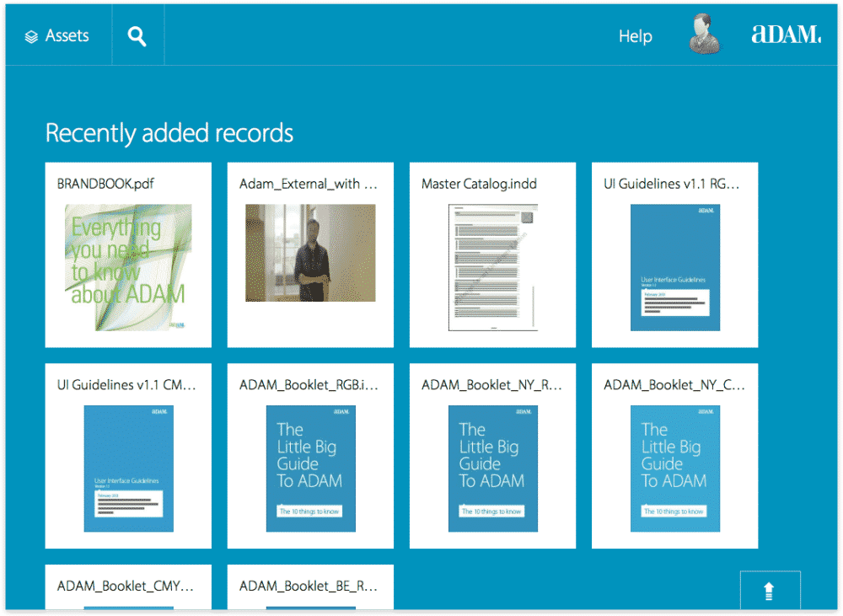Open the ADAM_Booklet_CMY record
The height and width of the screenshot is (616, 843).
(x=127, y=587)
